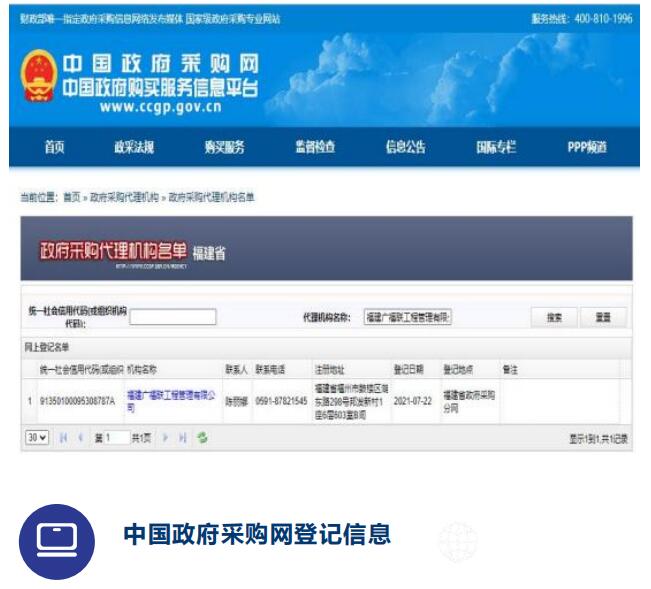
Task: Open 监督检查 navigation item
Action: (x=315, y=147)
